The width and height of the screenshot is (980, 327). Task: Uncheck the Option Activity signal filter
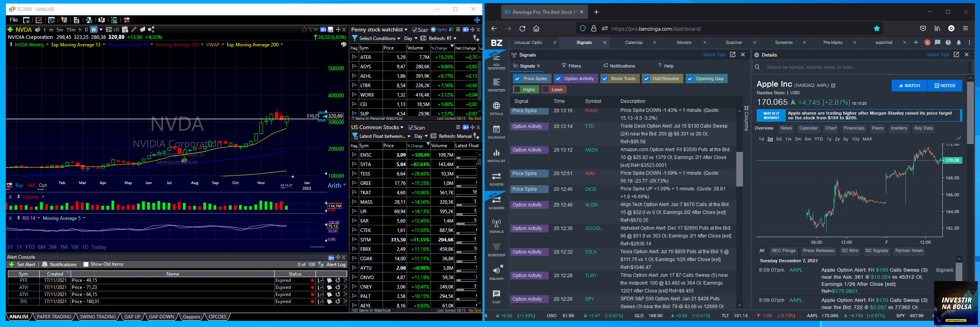click(558, 79)
